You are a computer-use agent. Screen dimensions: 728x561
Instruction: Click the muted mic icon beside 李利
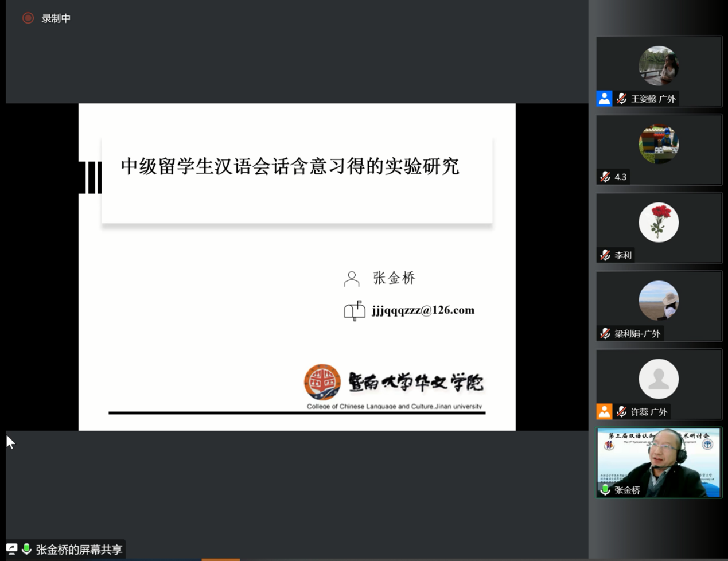[605, 255]
